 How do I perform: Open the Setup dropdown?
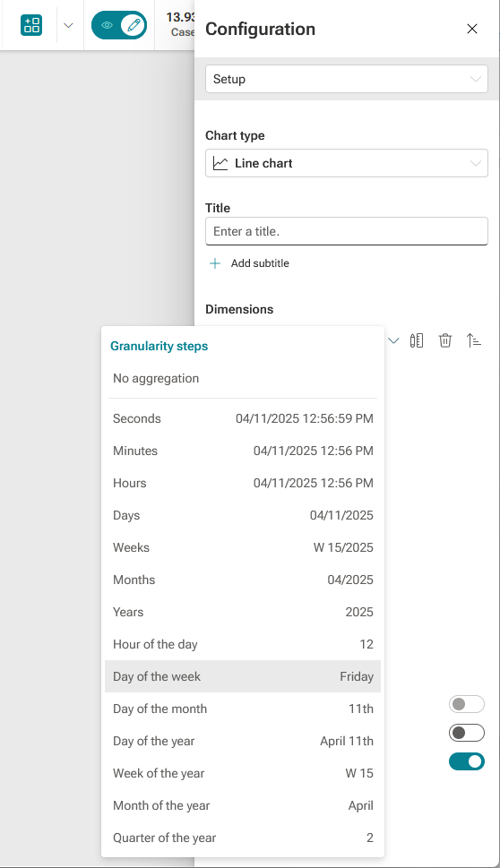(x=347, y=79)
